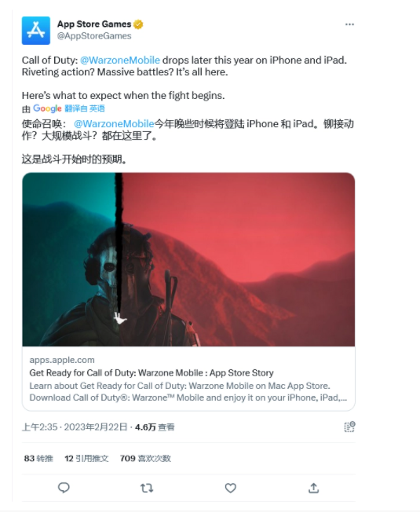This screenshot has height=513, width=420.
Task: Open the @AppStoreGames handle
Action: 94,36
